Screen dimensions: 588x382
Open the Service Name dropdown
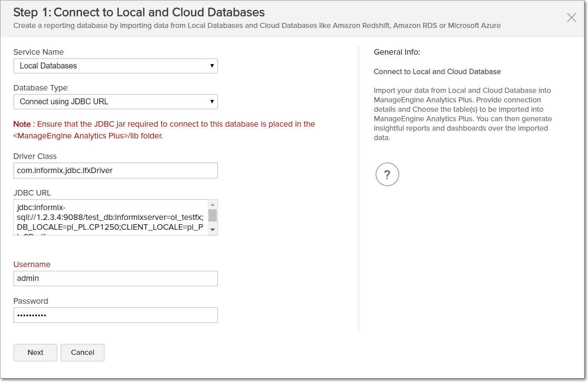pyautogui.click(x=116, y=66)
